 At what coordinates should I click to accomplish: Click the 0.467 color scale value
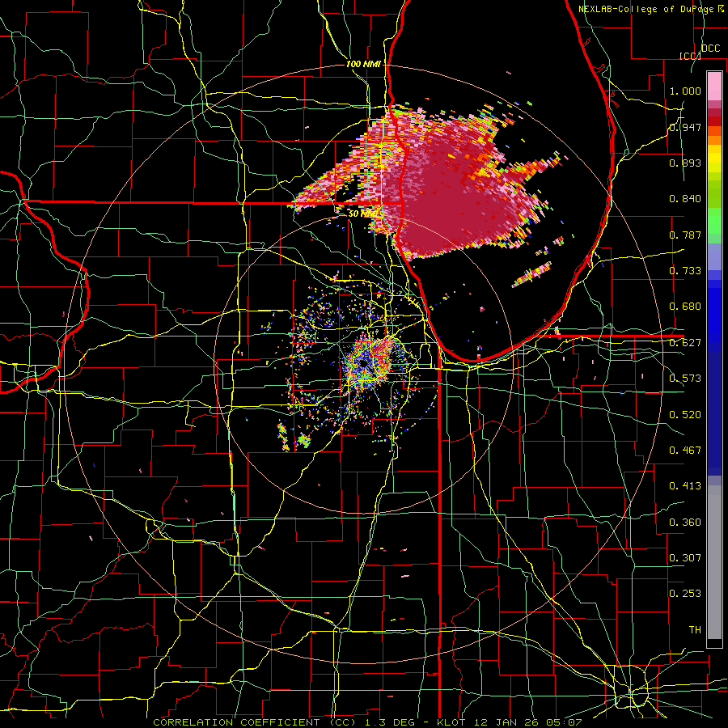click(685, 451)
